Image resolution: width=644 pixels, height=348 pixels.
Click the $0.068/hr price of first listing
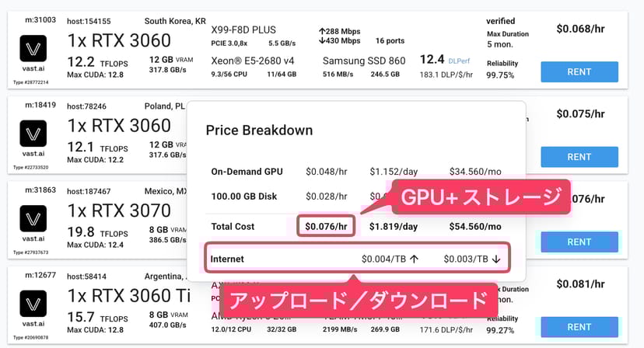click(579, 30)
